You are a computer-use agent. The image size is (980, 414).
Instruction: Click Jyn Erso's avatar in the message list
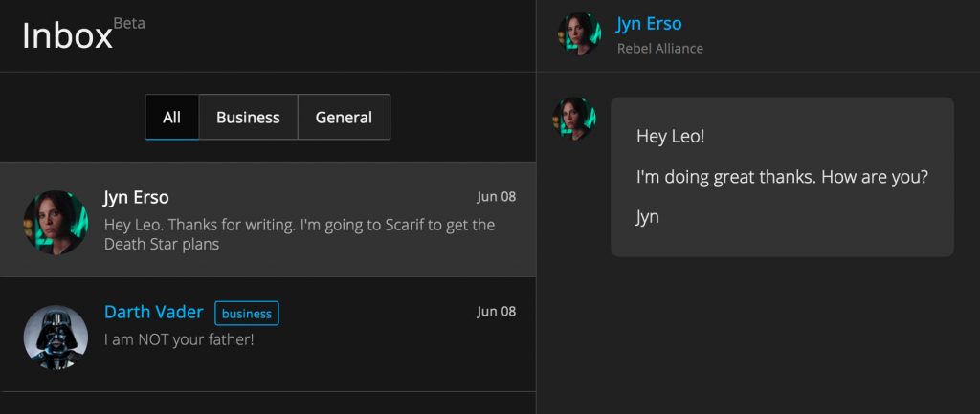[56, 223]
